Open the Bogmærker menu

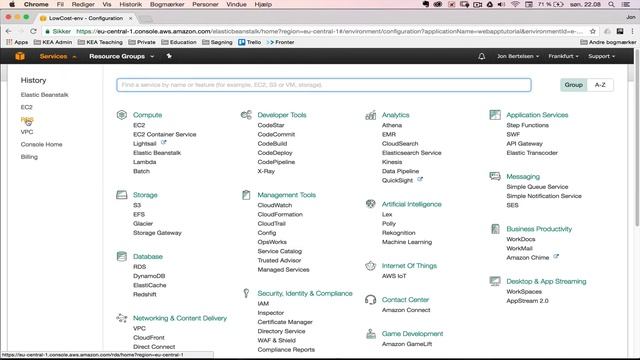pyautogui.click(x=167, y=4)
